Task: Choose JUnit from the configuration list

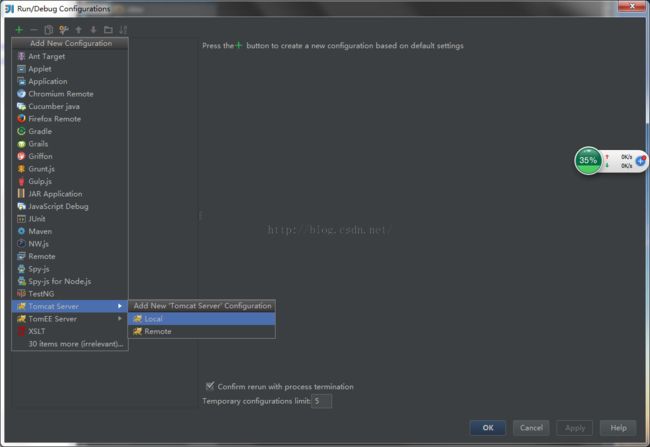Action: tap(38, 219)
